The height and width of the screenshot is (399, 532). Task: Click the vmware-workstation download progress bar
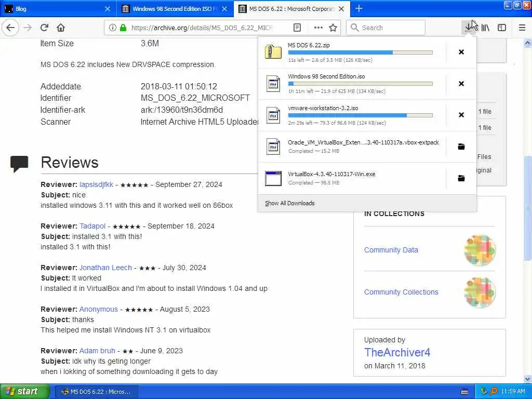[x=361, y=115]
